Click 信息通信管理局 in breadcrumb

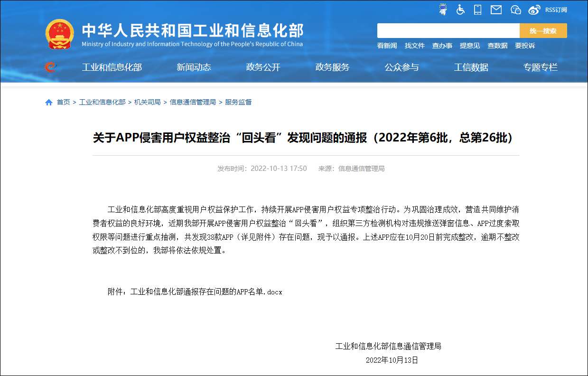click(x=193, y=102)
